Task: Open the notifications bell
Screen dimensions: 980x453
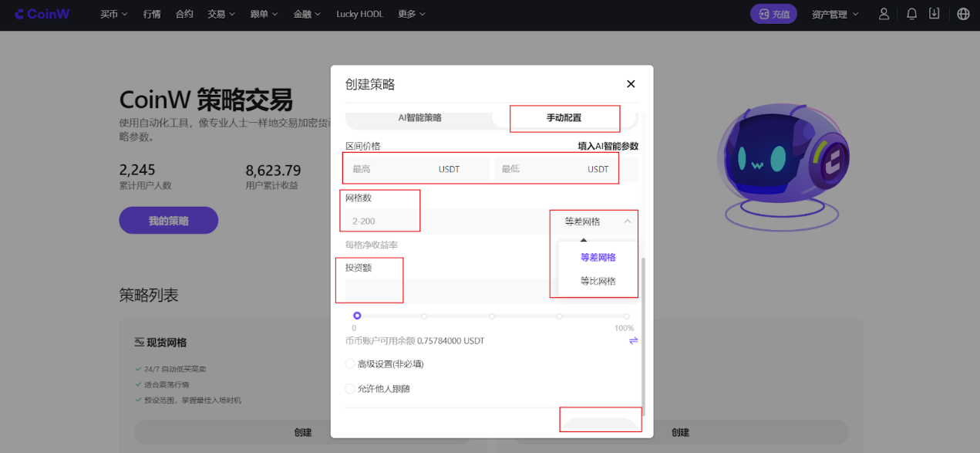Action: click(x=911, y=14)
